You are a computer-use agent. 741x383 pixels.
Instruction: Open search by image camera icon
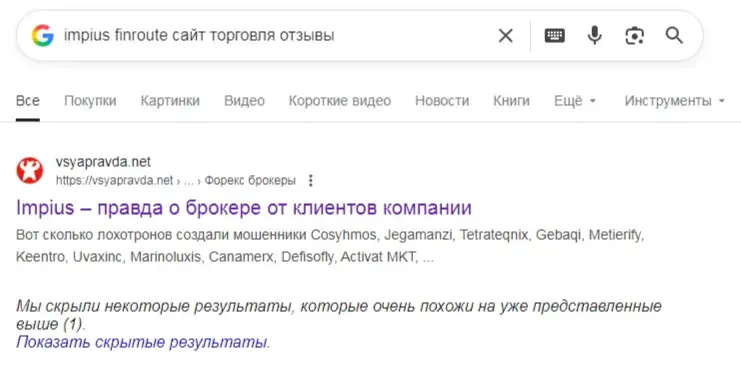(634, 35)
